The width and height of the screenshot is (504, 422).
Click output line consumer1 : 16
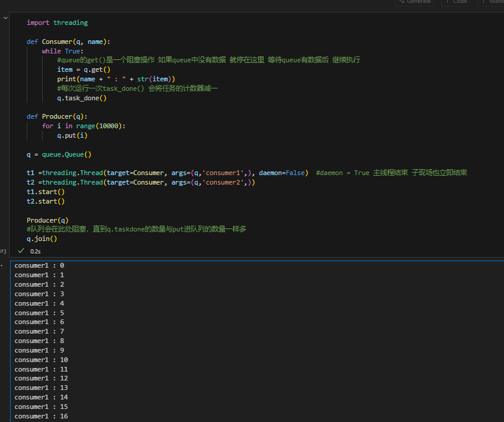coord(42,416)
